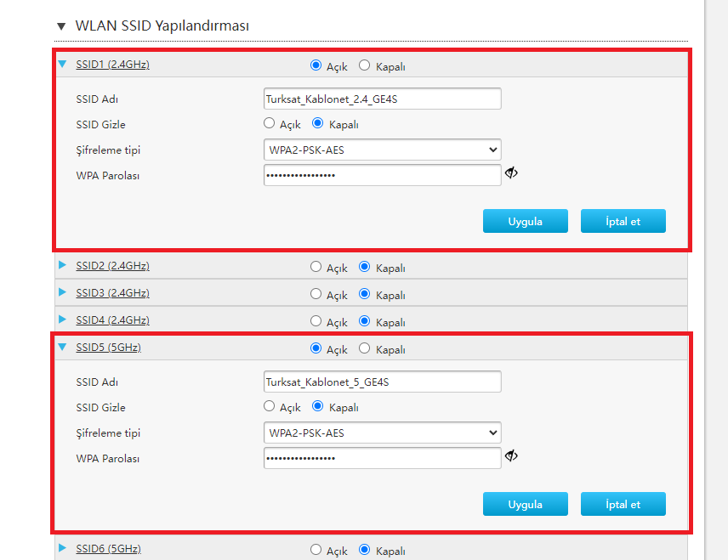Expand the SSID3 (2.4GHz) arrow icon

(x=62, y=292)
